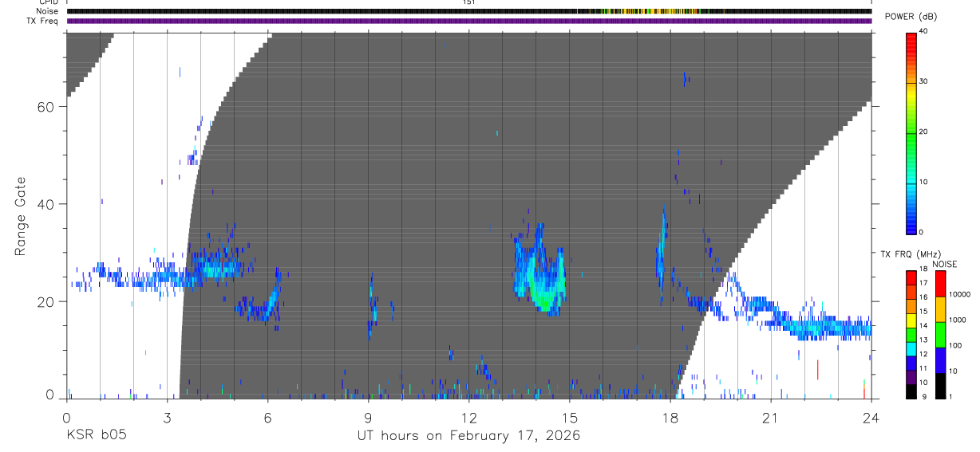
Task: Pick the blue 10-100 NOISE swatch
Action: pos(940,360)
